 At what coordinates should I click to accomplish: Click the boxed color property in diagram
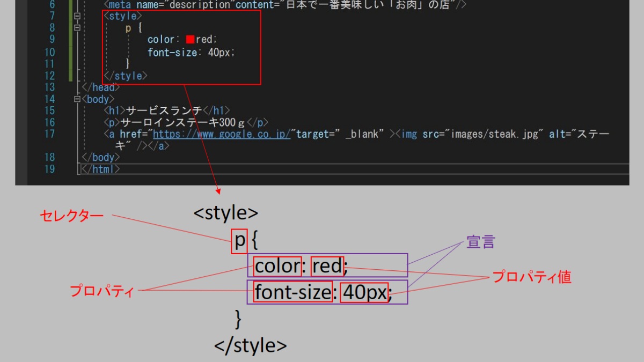coord(277,266)
